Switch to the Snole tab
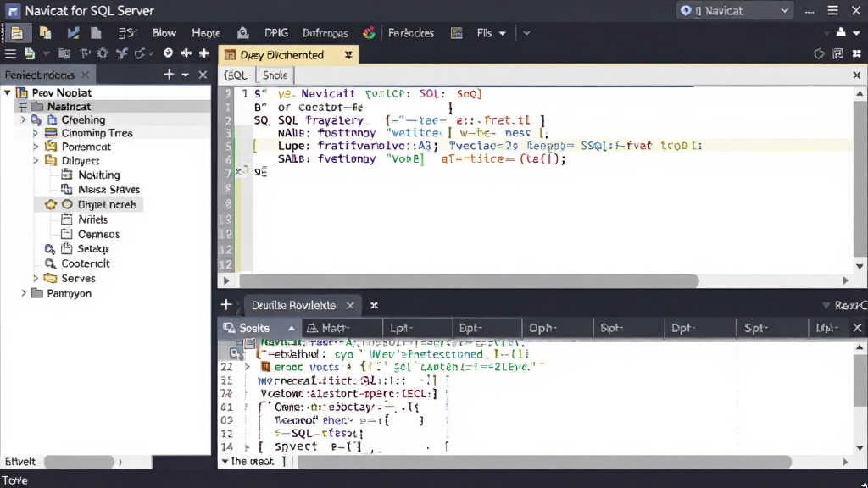Viewport: 868px width, 488px height. click(275, 75)
